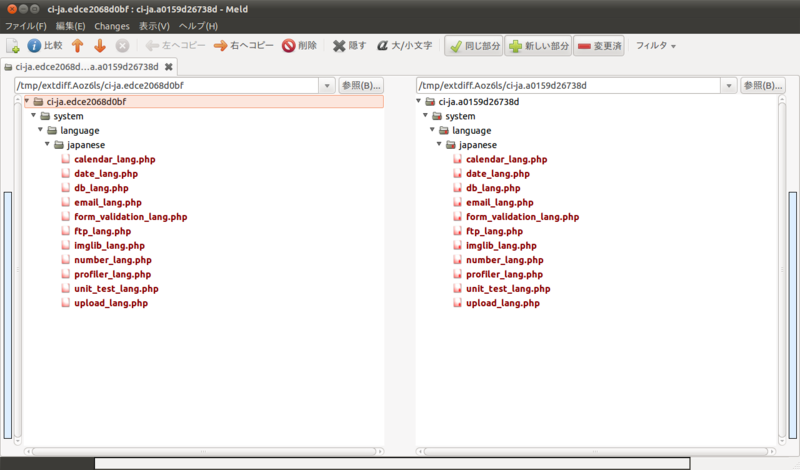The height and width of the screenshot is (470, 800).
Task: Select form_validation_lang.php in right pane
Action: coord(522,217)
